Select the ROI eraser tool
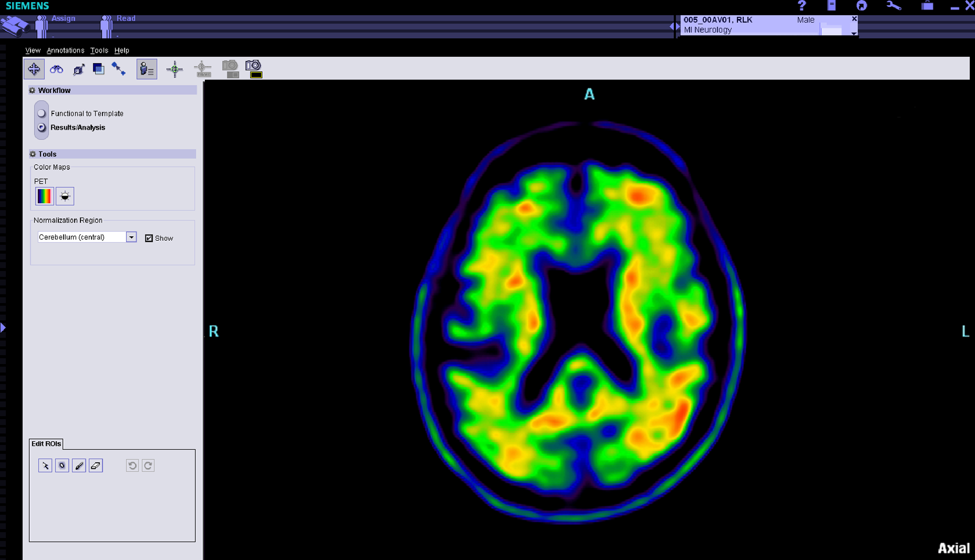The width and height of the screenshot is (975, 560). [96, 466]
